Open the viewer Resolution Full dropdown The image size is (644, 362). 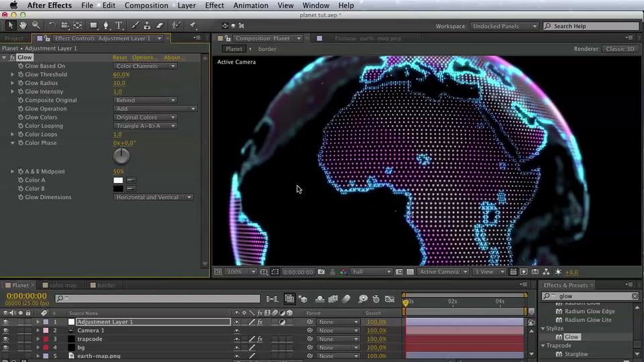click(371, 271)
